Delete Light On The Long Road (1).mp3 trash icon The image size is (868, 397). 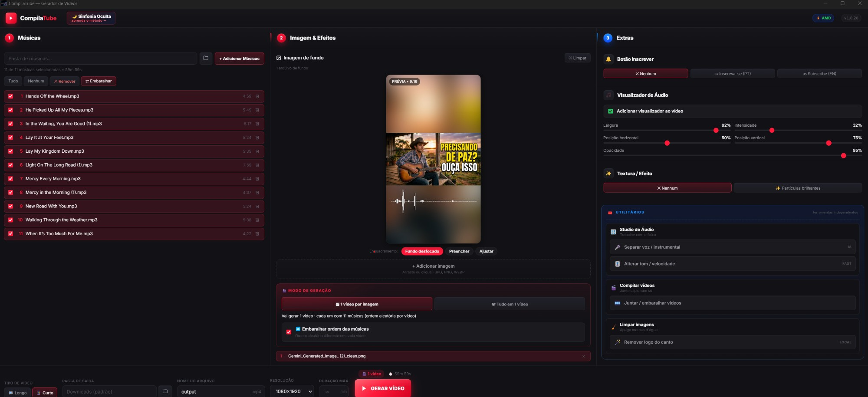pyautogui.click(x=257, y=165)
